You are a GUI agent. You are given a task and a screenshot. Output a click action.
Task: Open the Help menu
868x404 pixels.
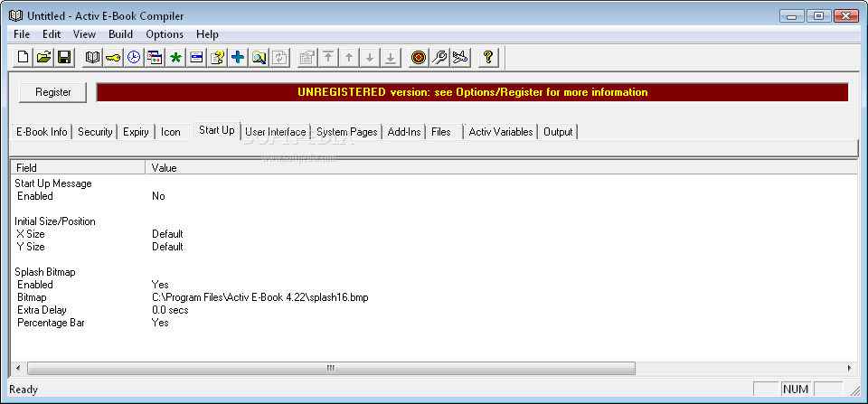point(207,34)
